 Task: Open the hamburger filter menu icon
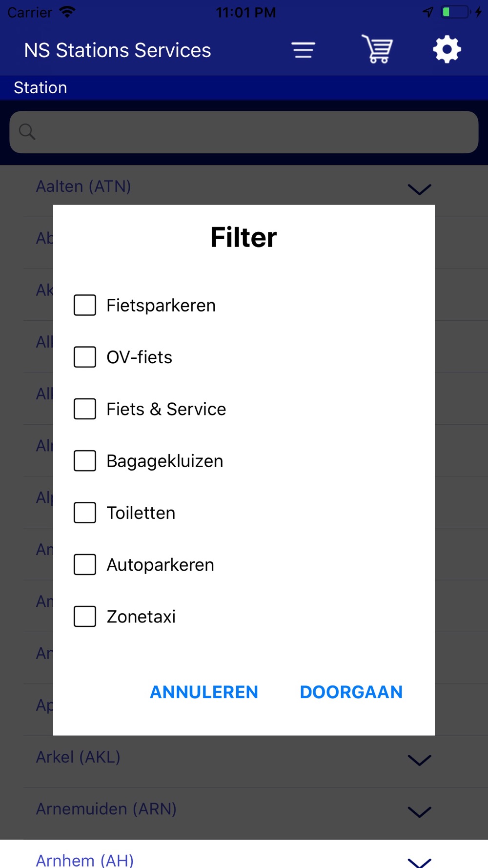[303, 50]
